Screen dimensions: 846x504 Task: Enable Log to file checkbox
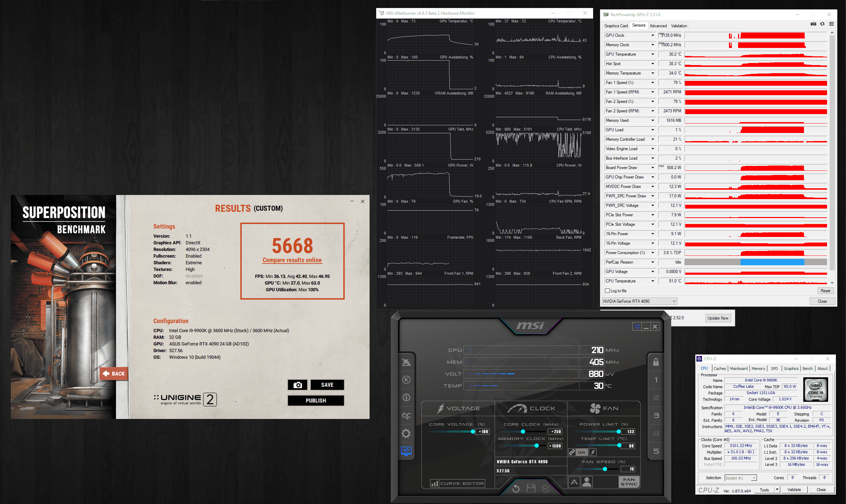607,291
